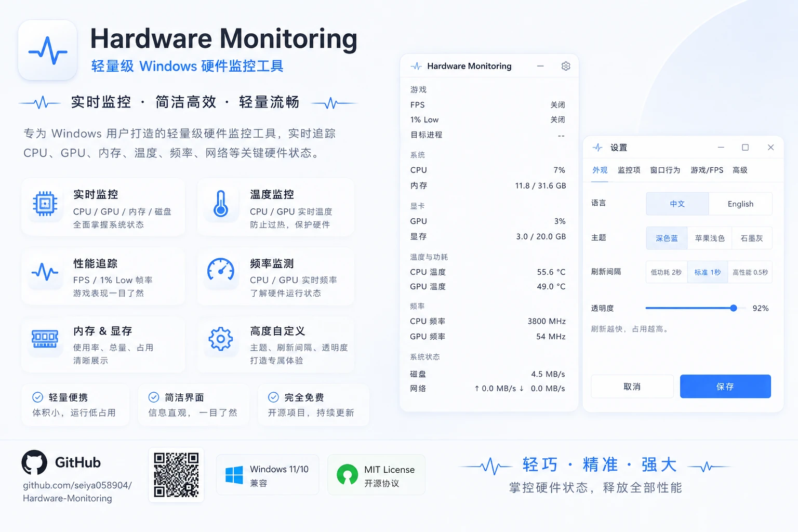
Task: Click the 轻量级 Windows 硬件监控工具 subtitle
Action: [188, 66]
